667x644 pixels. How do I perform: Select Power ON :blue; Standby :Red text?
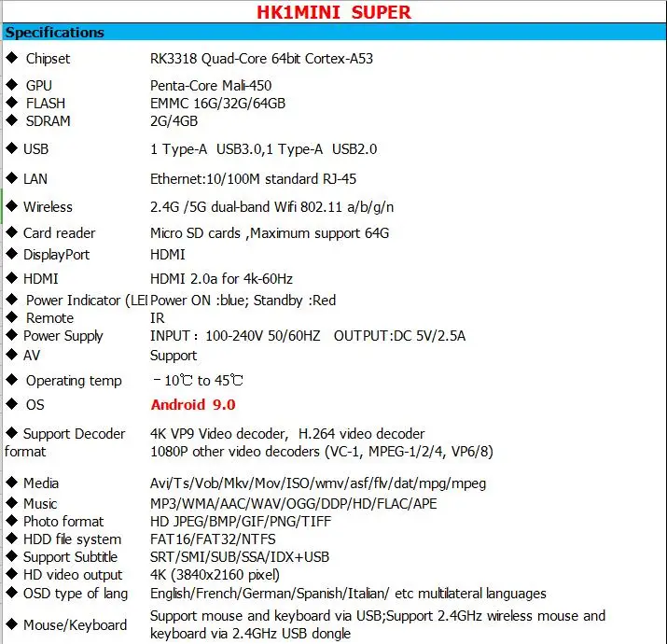243,301
